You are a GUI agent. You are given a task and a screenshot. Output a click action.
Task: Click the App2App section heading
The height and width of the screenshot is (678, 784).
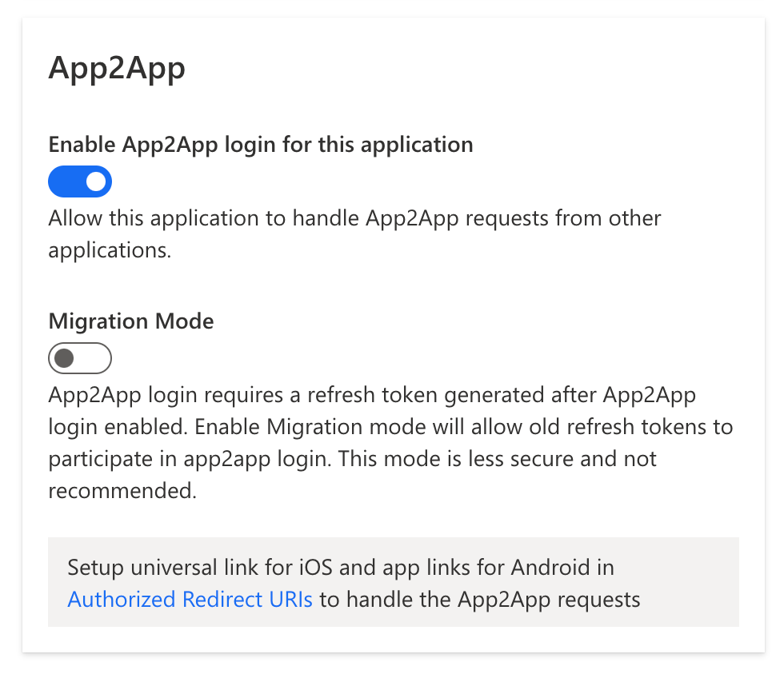pos(117,68)
